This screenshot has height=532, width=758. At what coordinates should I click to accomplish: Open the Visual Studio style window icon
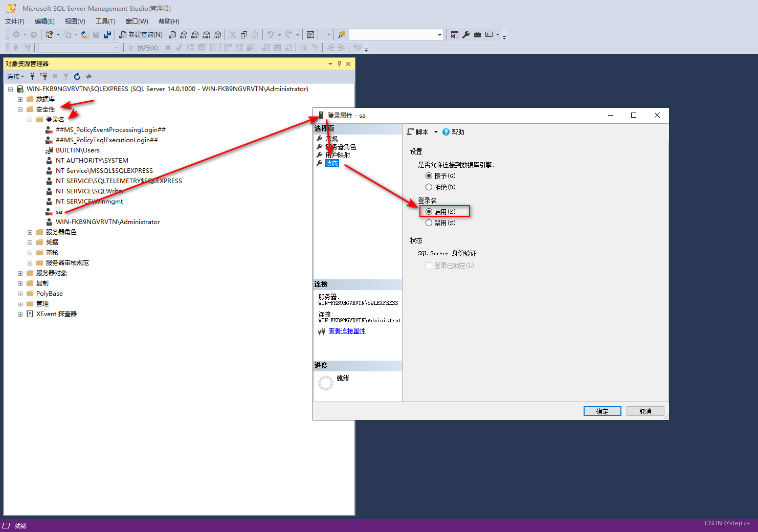click(x=455, y=35)
